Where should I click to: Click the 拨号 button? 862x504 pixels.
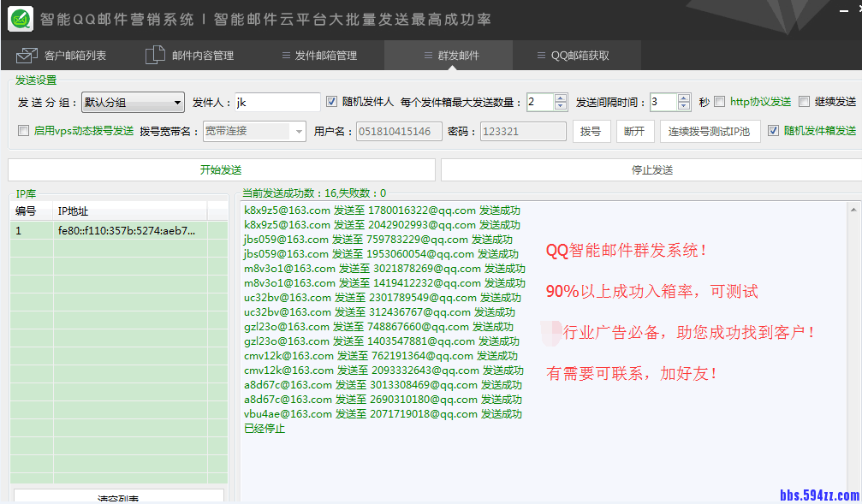pos(592,132)
